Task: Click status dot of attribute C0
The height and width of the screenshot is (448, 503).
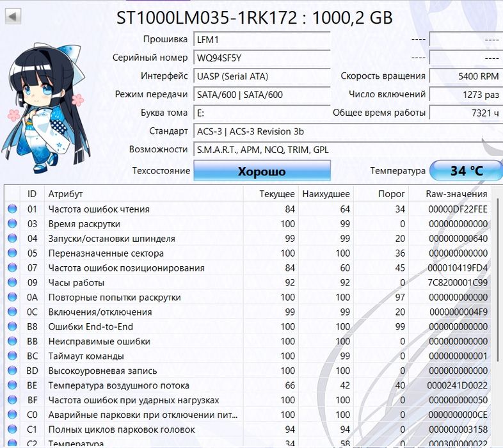Action: point(12,415)
